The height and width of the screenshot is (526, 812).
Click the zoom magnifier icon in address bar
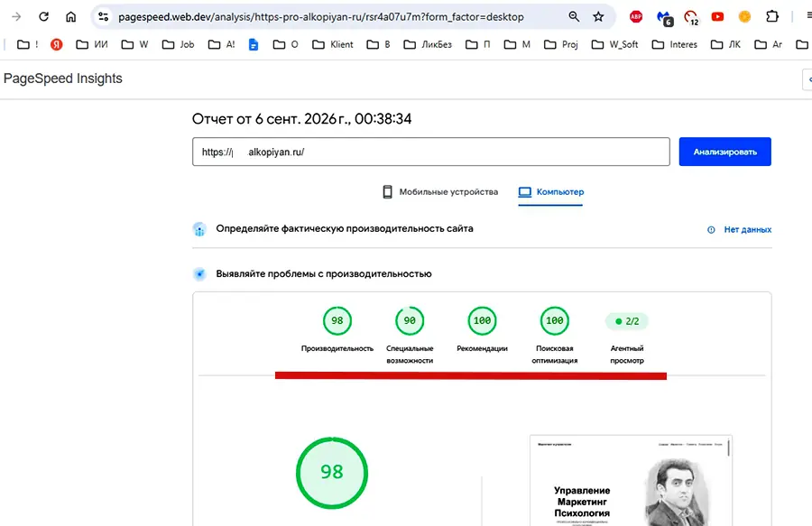point(574,16)
